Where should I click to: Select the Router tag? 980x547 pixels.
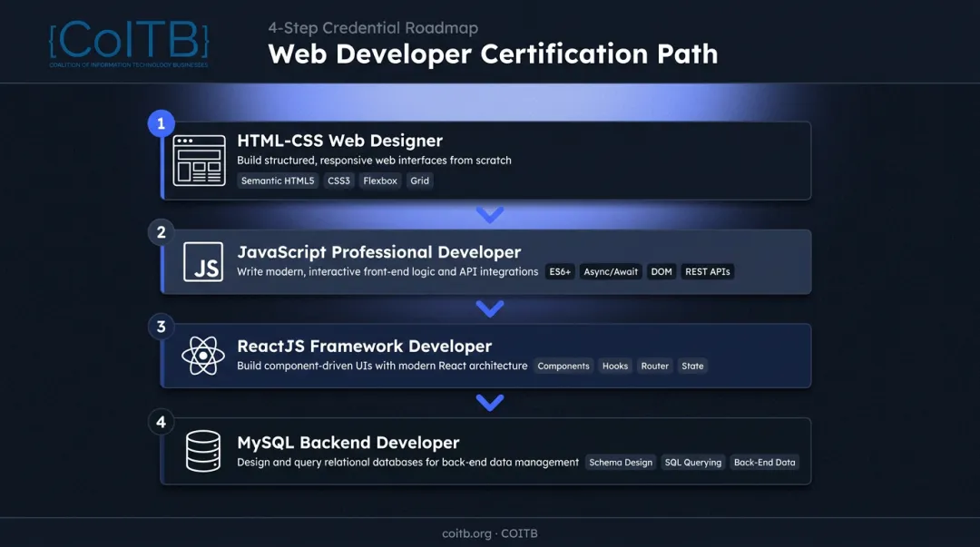tap(654, 366)
